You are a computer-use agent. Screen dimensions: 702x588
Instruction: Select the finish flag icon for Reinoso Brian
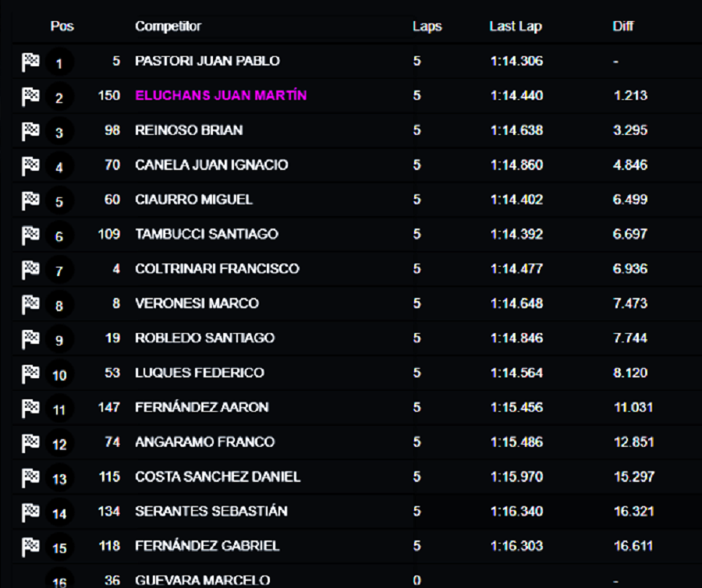point(30,131)
